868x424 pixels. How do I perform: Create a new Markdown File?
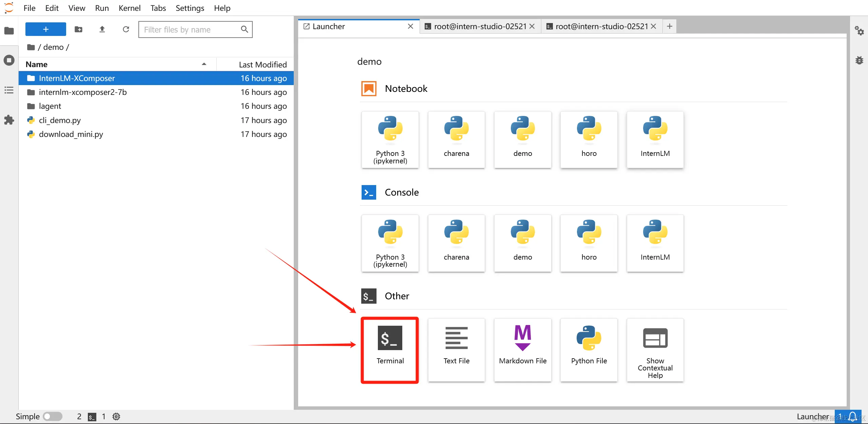(522, 350)
